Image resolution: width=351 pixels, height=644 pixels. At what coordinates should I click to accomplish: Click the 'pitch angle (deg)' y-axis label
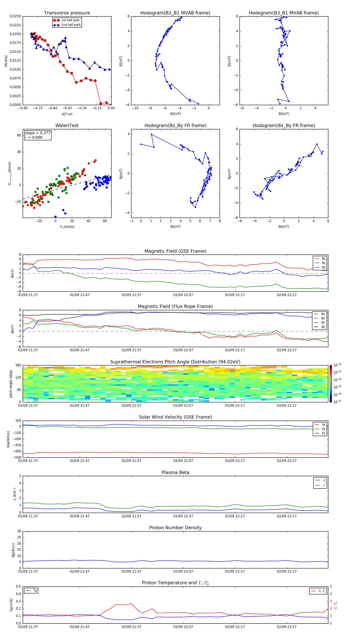click(x=11, y=384)
